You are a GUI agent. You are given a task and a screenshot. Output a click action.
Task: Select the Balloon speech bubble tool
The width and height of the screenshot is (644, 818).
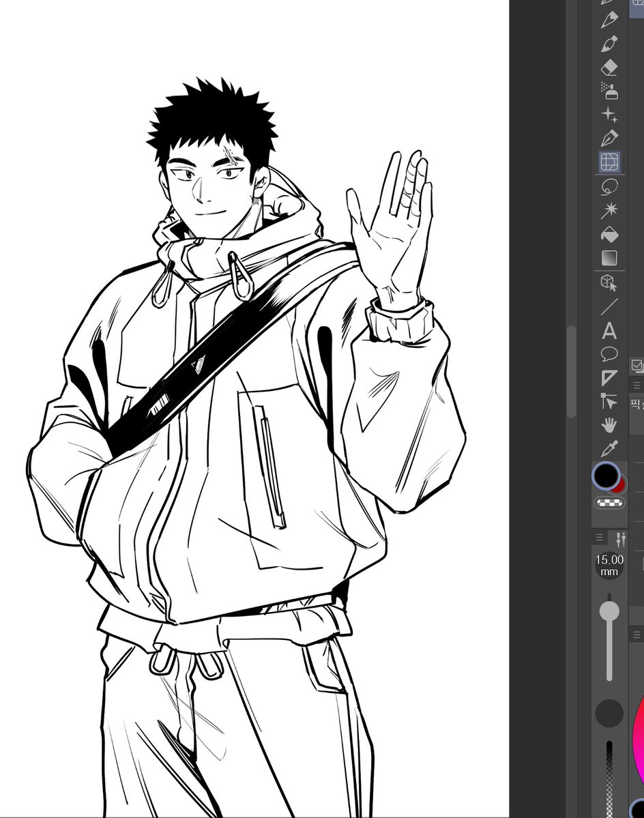609,354
